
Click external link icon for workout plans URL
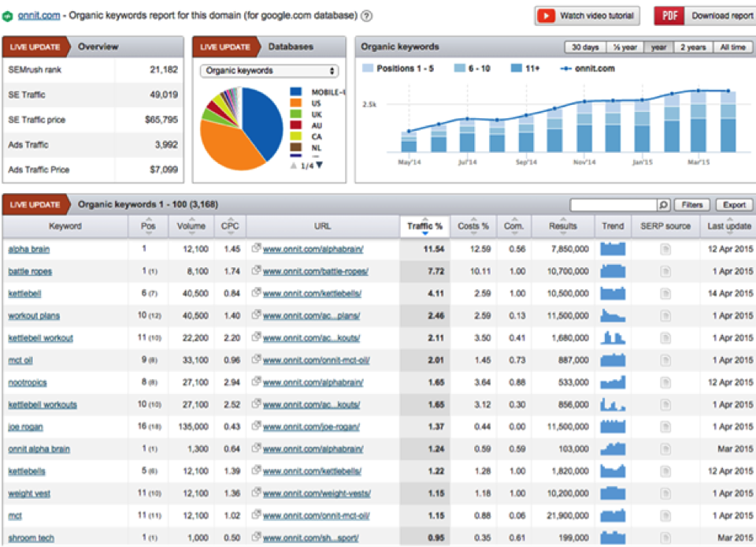coord(257,314)
